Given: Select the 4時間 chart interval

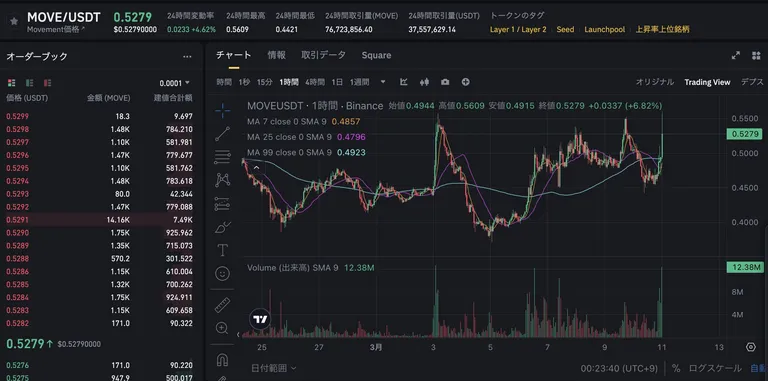Looking at the screenshot, I should click(314, 82).
